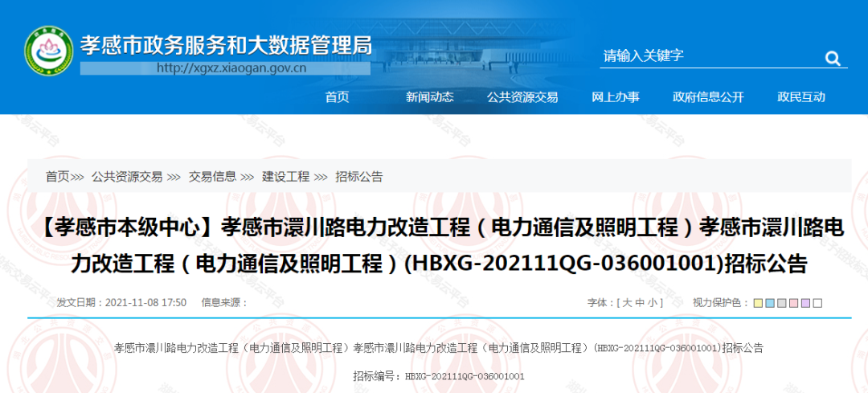Go to 公共资源交易 in the nav bar

point(522,97)
